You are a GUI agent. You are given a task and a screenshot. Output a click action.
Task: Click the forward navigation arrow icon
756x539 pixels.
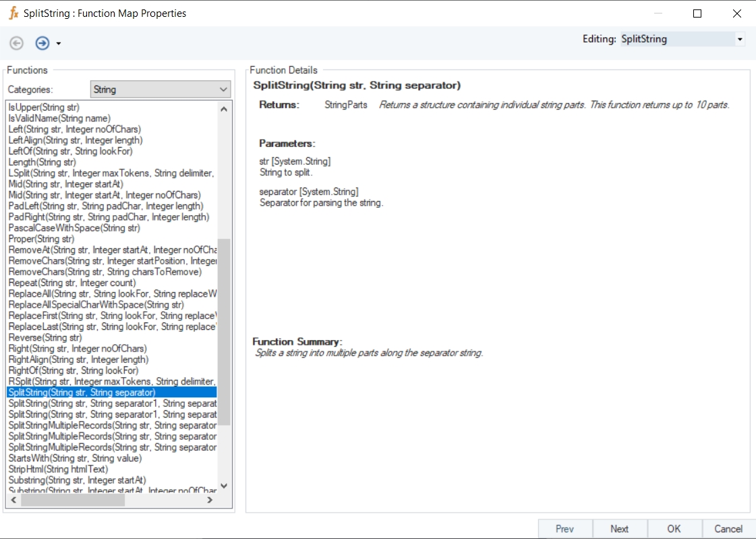click(x=42, y=43)
